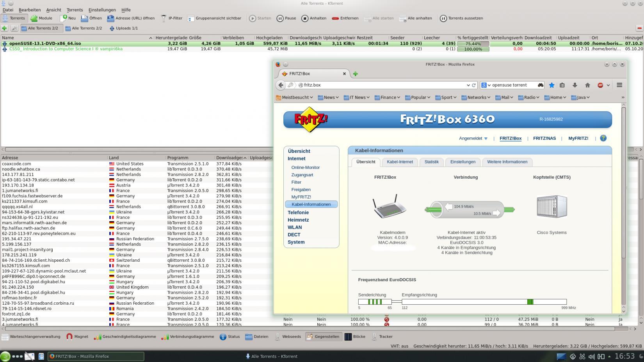This screenshot has height=362, width=644.
Task: Open the Warteschlangenverwaltung panel
Action: [x=31, y=336]
